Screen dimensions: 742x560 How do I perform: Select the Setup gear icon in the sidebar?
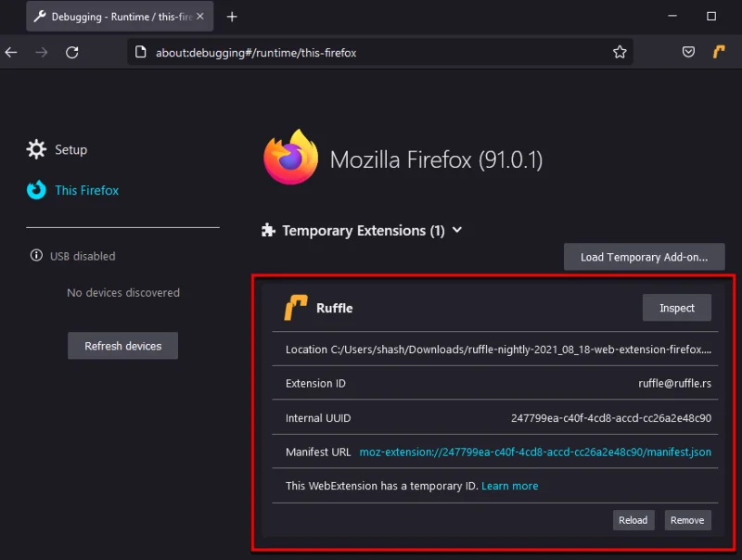point(36,149)
